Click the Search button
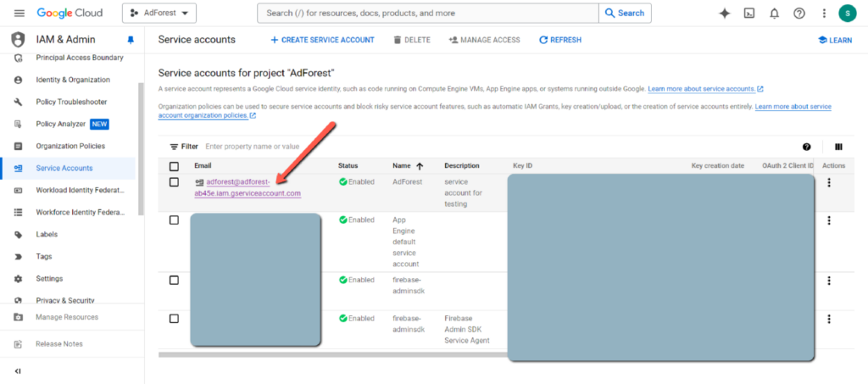868x384 pixels. [x=625, y=14]
